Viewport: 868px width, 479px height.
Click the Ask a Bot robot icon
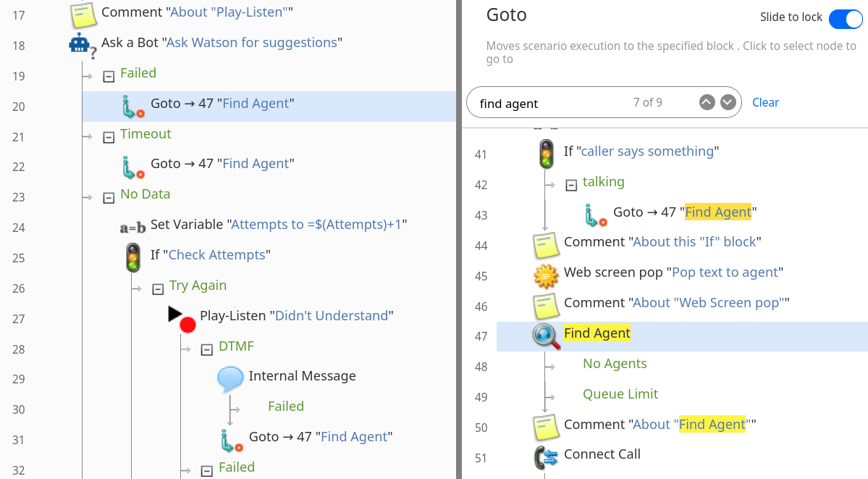click(82, 45)
